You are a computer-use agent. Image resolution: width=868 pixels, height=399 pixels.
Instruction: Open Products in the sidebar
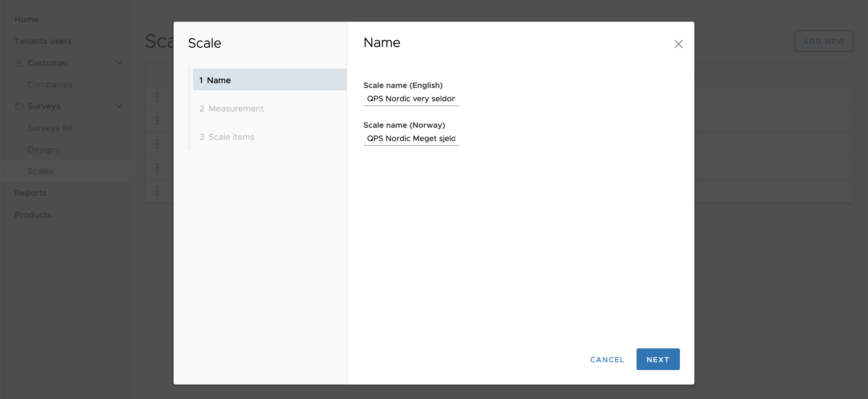click(x=33, y=215)
